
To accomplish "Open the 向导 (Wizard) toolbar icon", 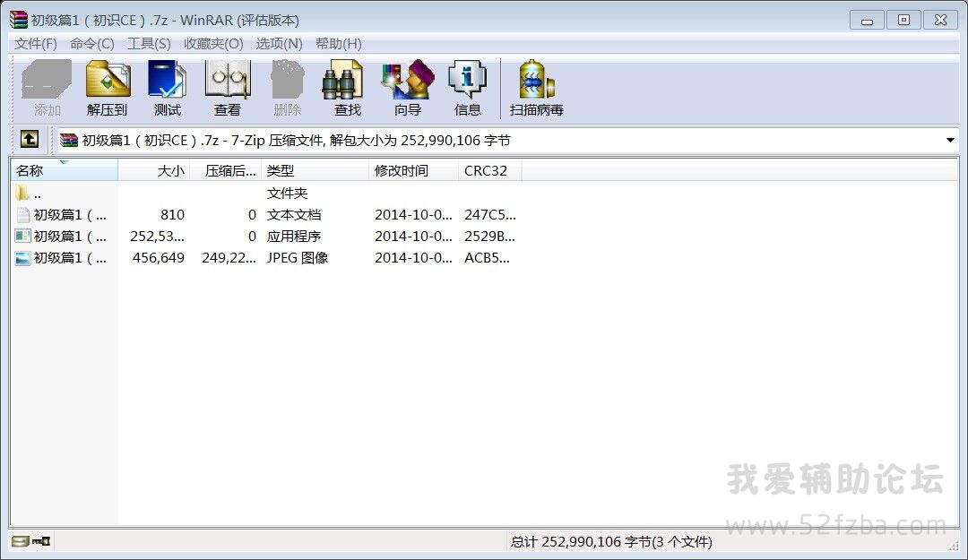I will (x=408, y=79).
